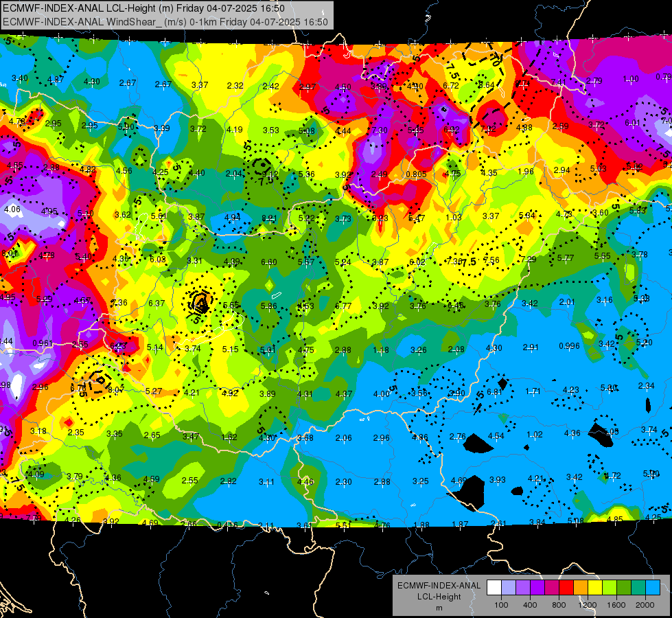Pick the yellow legend color swatch
This screenshot has height=618, width=672.
tap(595, 588)
